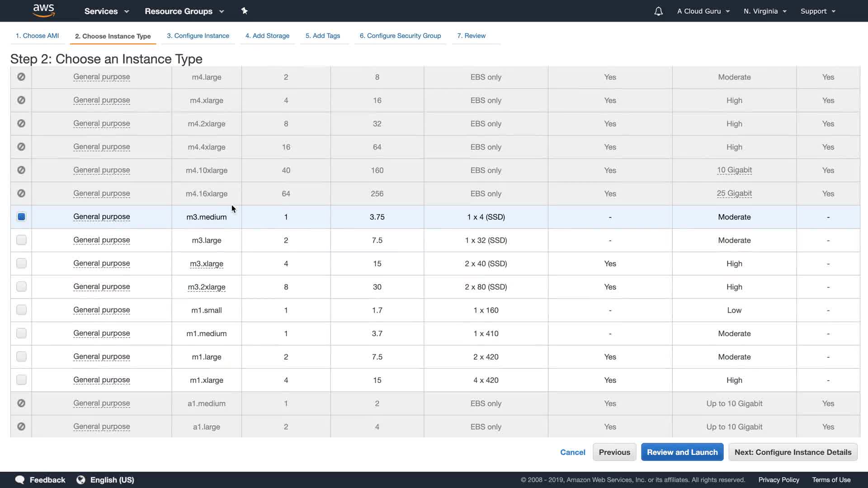Click the unavailable icon for a1.medium

[x=21, y=404]
